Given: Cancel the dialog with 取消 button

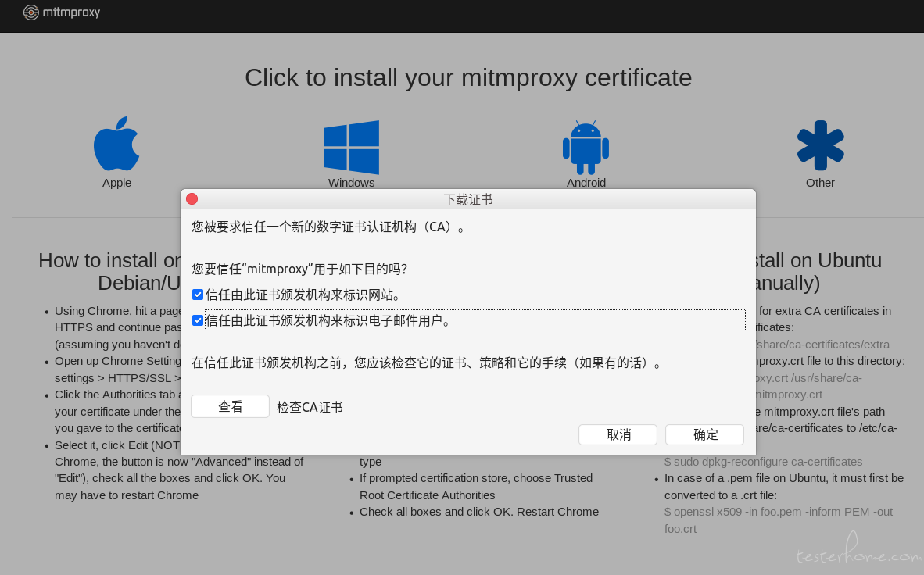Looking at the screenshot, I should (x=618, y=435).
